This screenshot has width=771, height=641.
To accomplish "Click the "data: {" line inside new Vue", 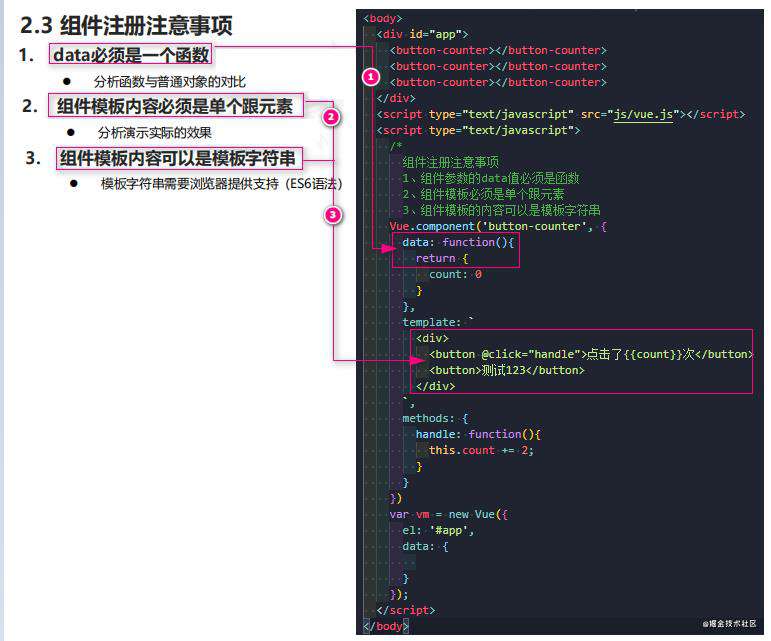I will pyautogui.click(x=425, y=547).
